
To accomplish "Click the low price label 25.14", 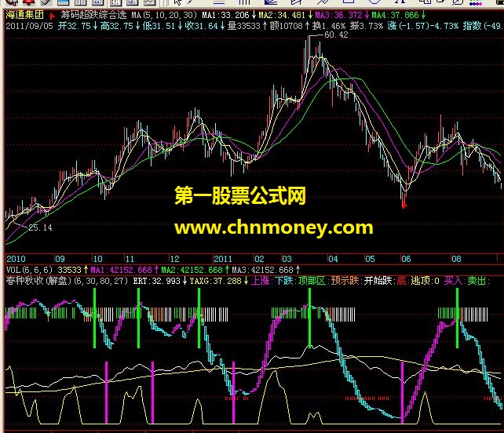I will [40, 227].
